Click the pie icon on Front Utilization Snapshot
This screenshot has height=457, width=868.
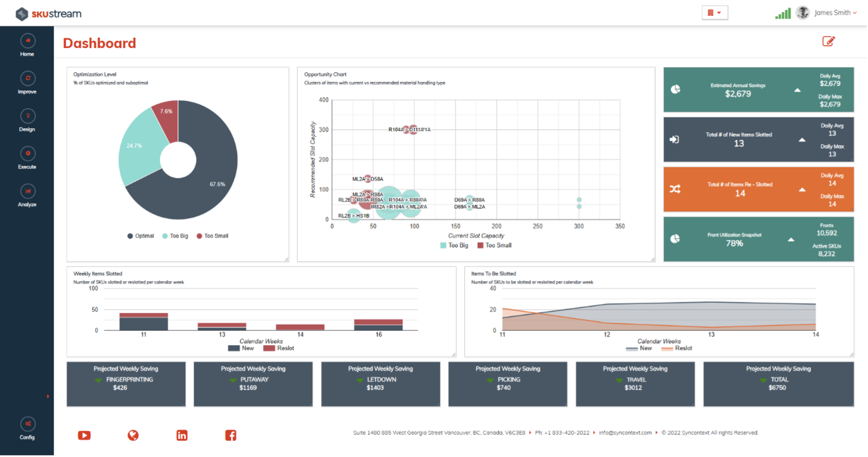point(675,239)
